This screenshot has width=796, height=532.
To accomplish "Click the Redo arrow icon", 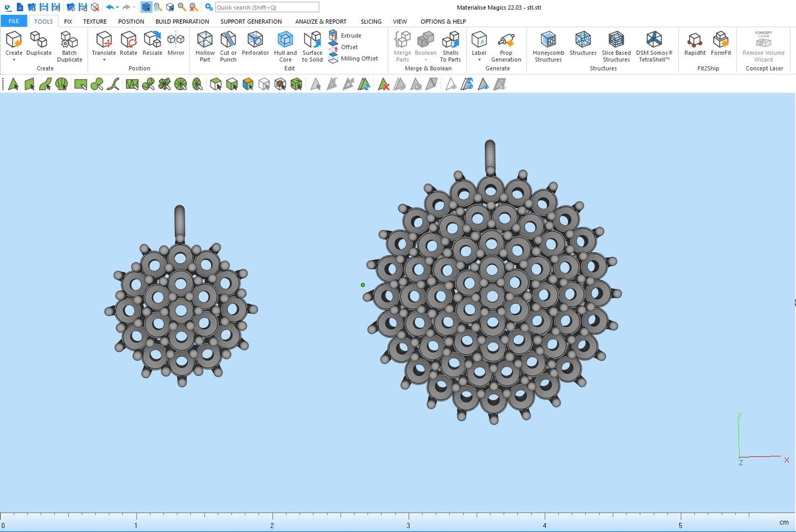I will (126, 7).
